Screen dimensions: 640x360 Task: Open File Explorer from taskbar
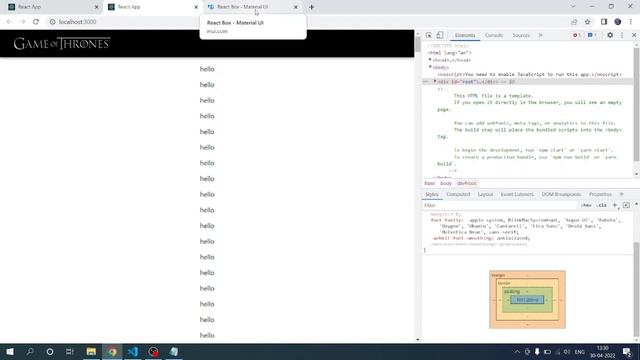(91, 351)
